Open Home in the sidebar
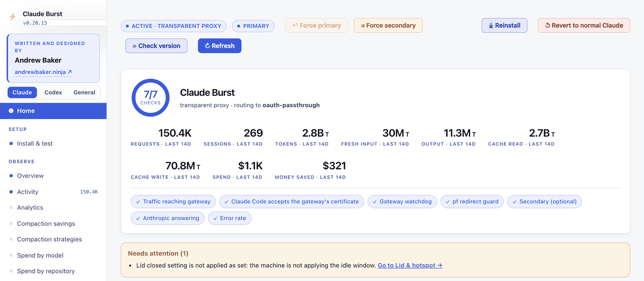This screenshot has height=281, width=644. click(x=53, y=111)
